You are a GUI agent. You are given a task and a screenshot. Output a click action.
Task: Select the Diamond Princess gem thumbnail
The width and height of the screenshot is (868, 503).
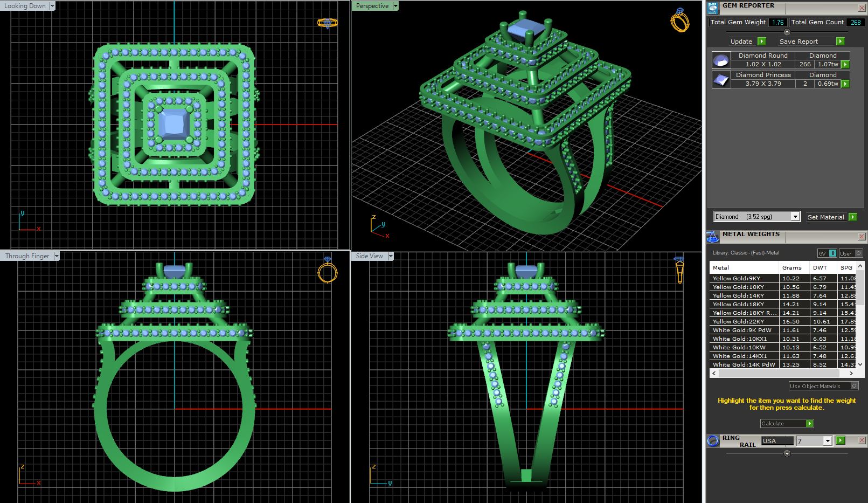click(x=720, y=80)
